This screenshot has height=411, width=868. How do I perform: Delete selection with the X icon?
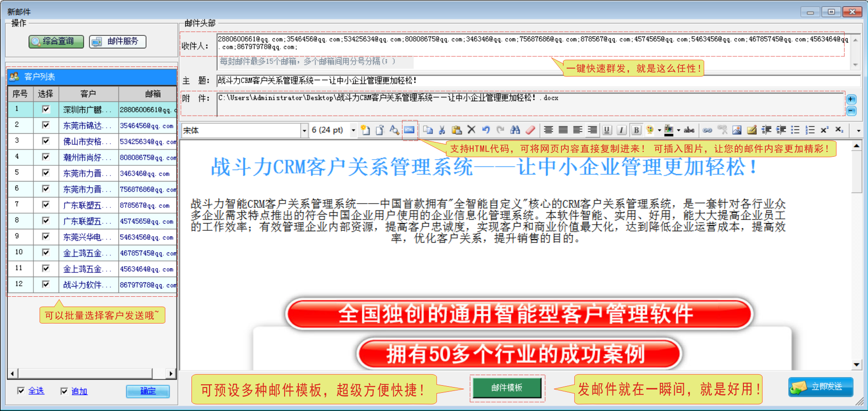coord(471,130)
